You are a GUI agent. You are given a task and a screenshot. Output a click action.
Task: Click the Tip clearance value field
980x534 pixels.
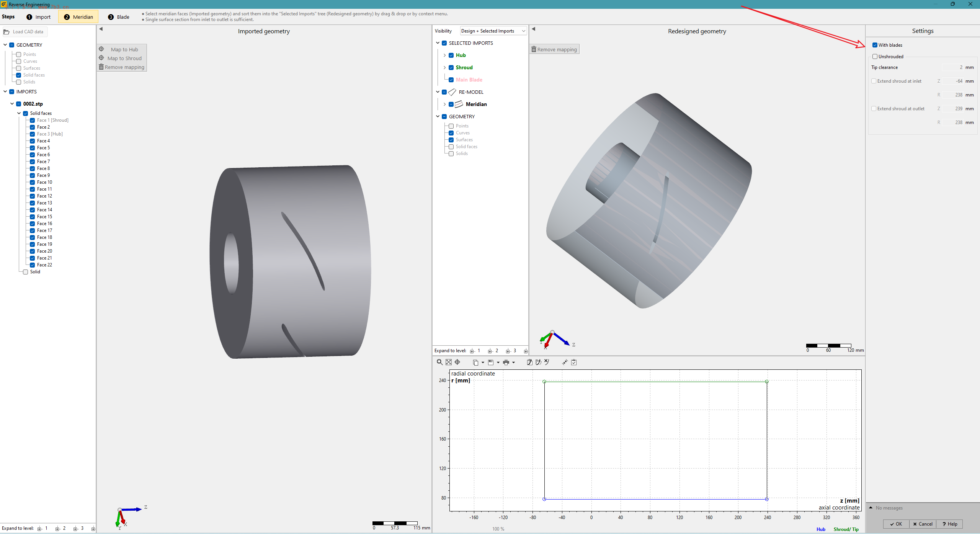[x=952, y=67]
